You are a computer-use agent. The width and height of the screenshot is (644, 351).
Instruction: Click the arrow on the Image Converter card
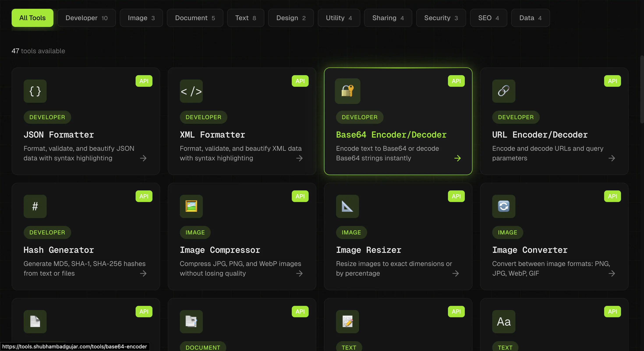612,273
